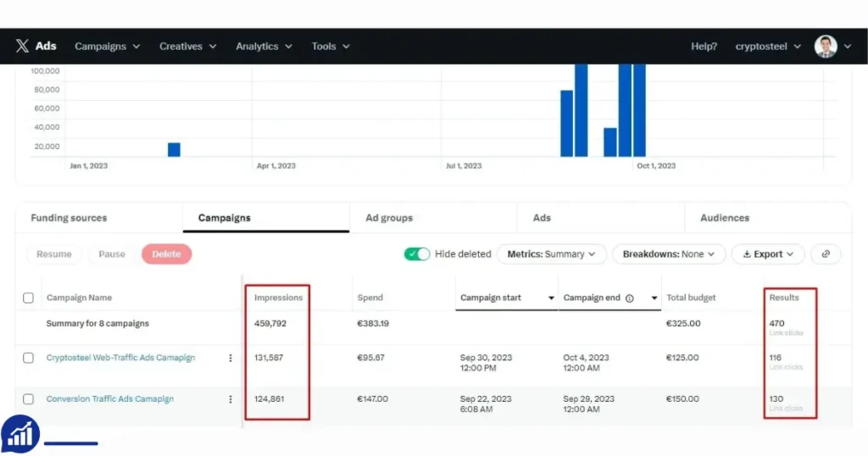Open Conversion Traffic Ads Camapign link
This screenshot has height=456, width=868.
(109, 399)
